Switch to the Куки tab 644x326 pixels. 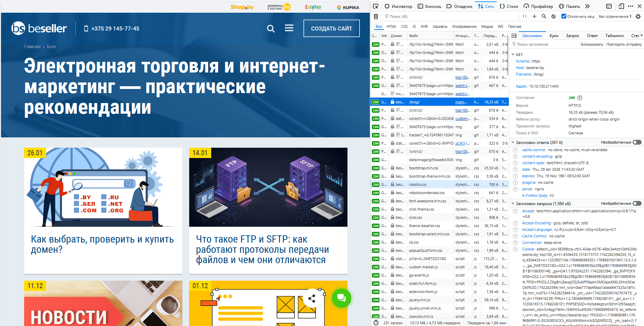554,35
